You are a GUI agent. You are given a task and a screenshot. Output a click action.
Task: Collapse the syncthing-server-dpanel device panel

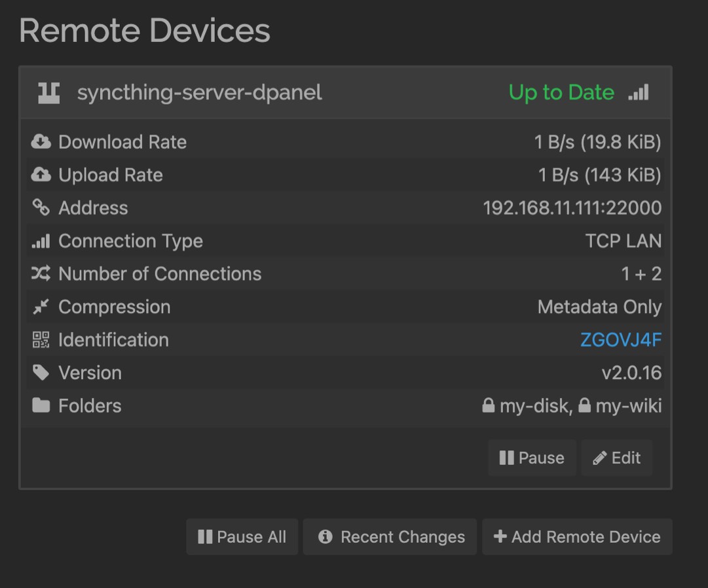click(196, 92)
